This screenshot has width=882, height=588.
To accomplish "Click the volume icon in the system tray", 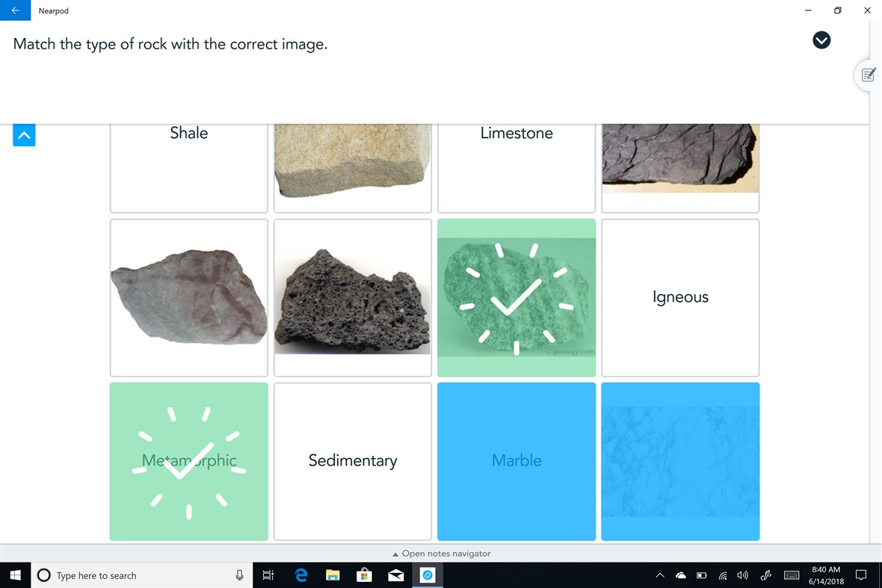I will click(x=742, y=575).
